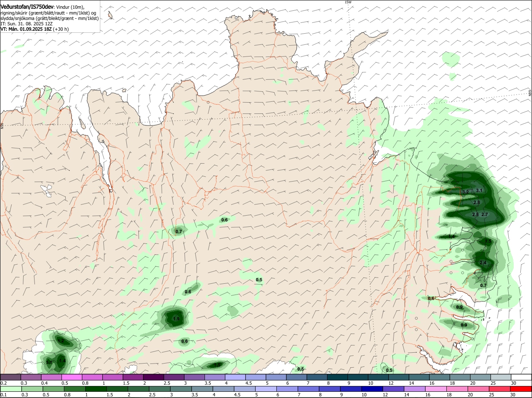Click the 'slydda/snjókoma' legend description line

point(49,18)
